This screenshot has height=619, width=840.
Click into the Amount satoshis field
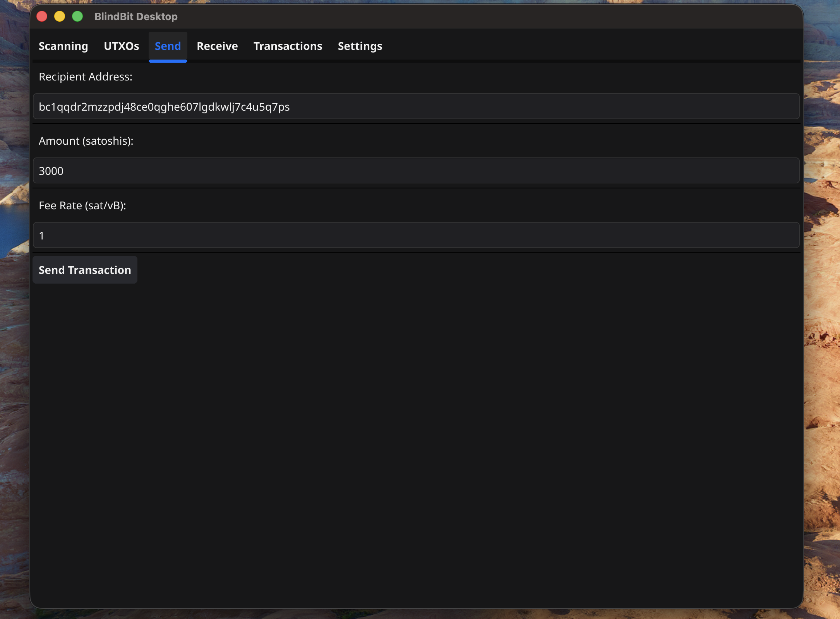click(x=416, y=171)
